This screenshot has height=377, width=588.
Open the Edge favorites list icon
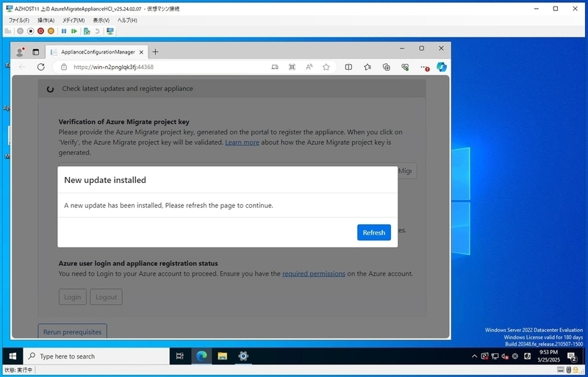click(367, 67)
